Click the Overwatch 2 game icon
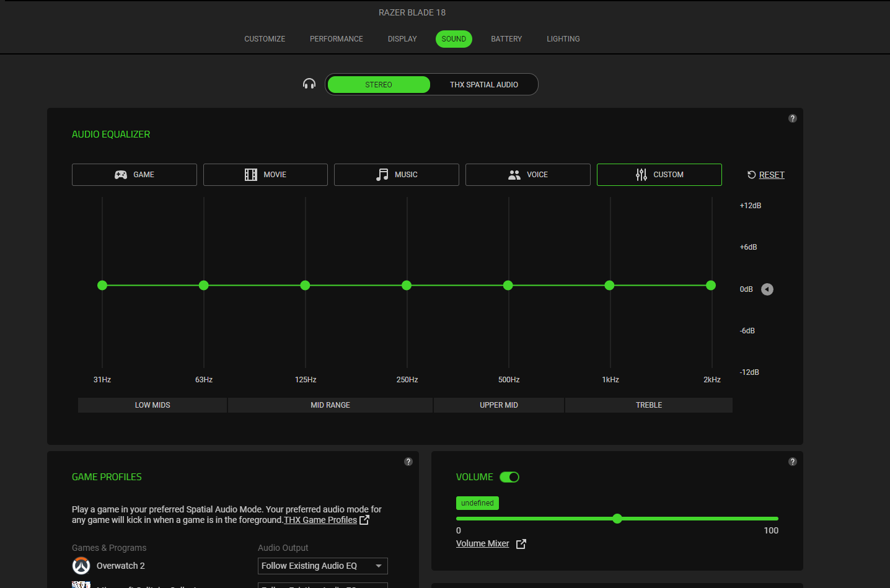890x588 pixels. click(81, 566)
